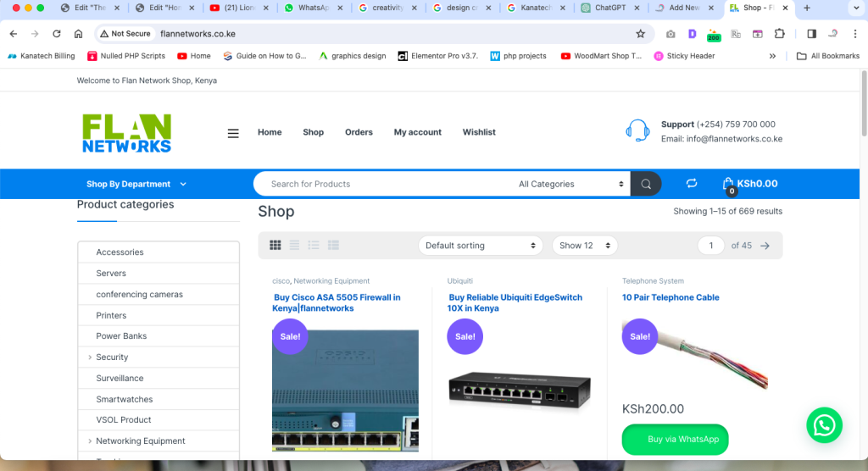
Task: Click the Telephone System category label
Action: click(x=653, y=281)
